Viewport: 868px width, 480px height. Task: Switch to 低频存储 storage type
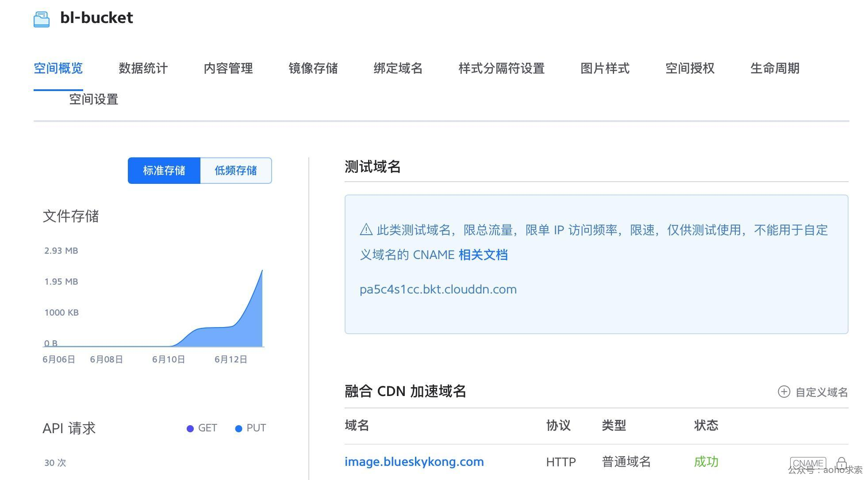point(236,171)
